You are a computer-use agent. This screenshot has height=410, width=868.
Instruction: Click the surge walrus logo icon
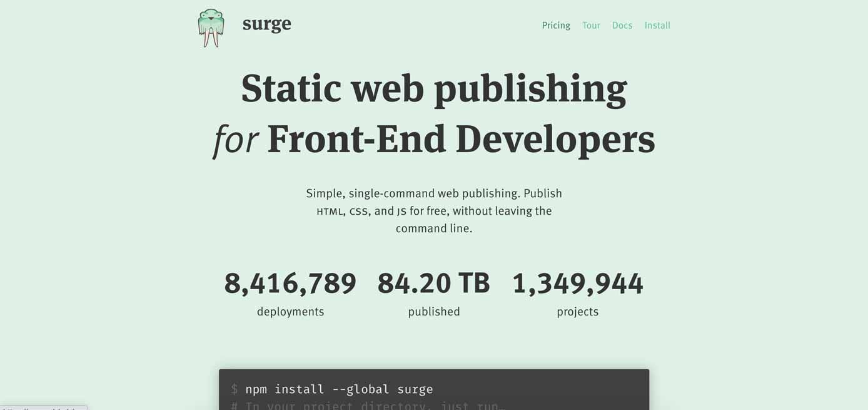coord(210,26)
